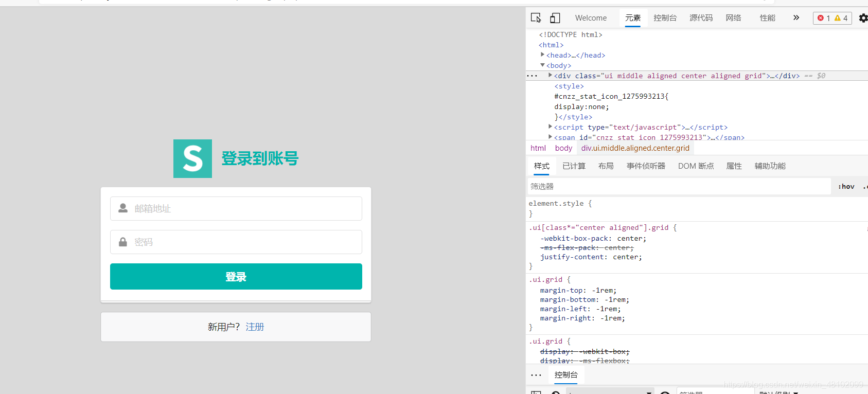Click element.style rule header

(x=560, y=204)
